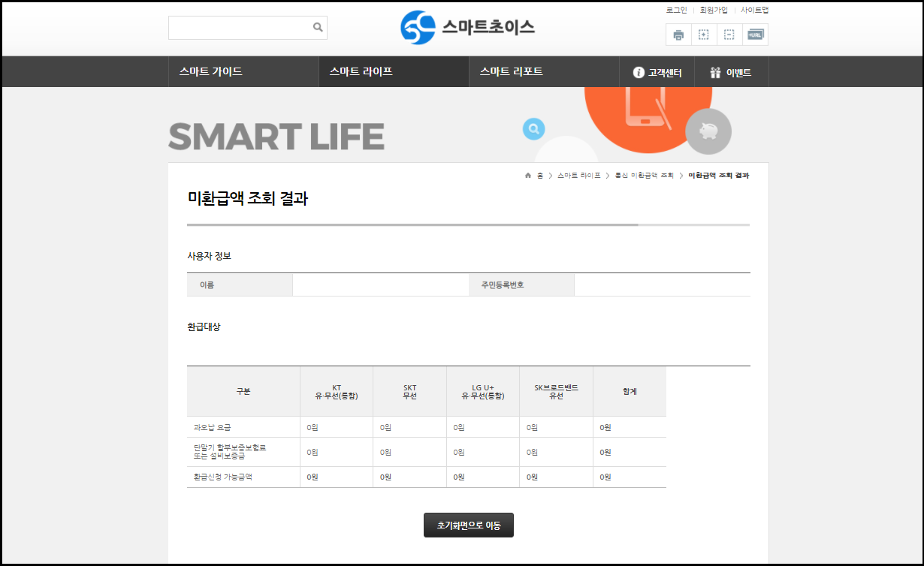The height and width of the screenshot is (566, 924).
Task: Click the zoom out (minus) icon
Action: [x=729, y=35]
